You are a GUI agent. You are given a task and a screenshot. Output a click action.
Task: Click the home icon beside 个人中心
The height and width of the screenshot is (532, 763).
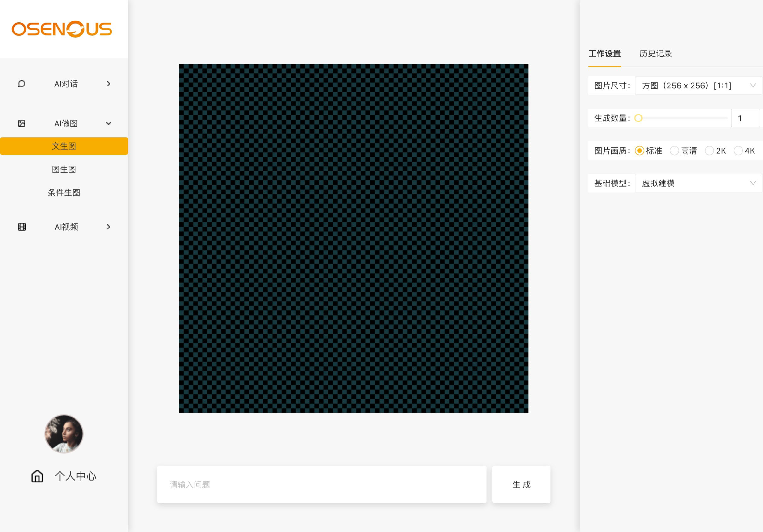coord(37,476)
